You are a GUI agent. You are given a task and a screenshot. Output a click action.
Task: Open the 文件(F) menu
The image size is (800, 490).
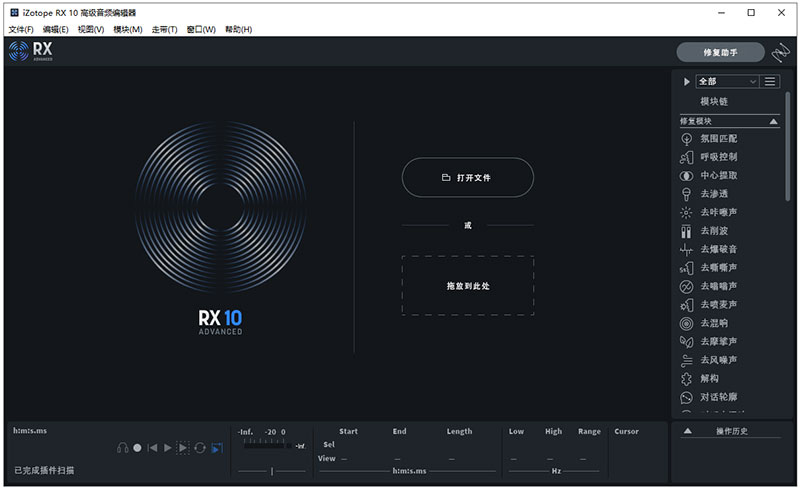tap(21, 30)
